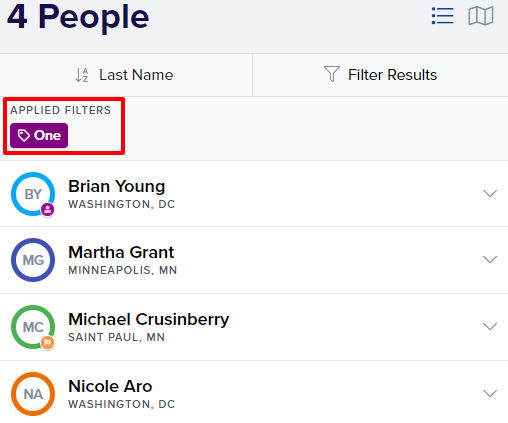The image size is (508, 423).
Task: Click the NA avatar circle
Action: tap(33, 394)
